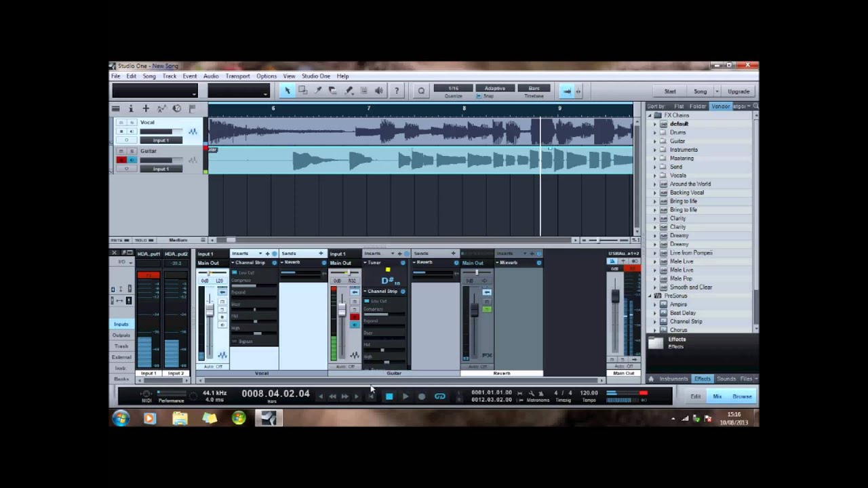Open the marker track flag icon

pos(193,108)
